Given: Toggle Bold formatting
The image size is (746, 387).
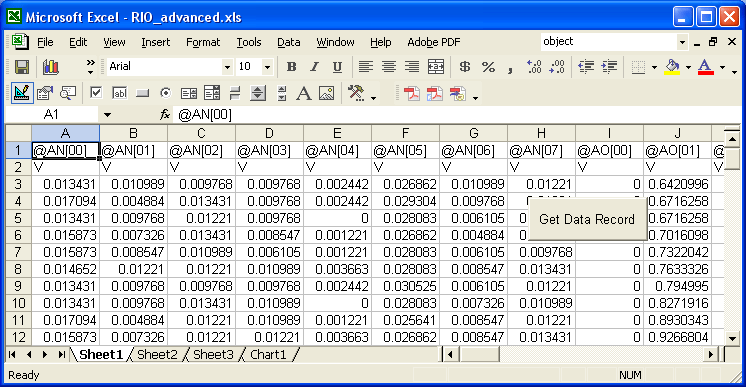Looking at the screenshot, I should [x=291, y=67].
